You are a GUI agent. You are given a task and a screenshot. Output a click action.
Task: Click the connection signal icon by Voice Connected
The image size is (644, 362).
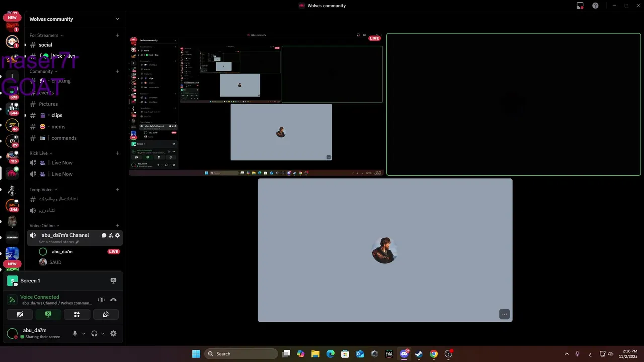[x=12, y=300]
